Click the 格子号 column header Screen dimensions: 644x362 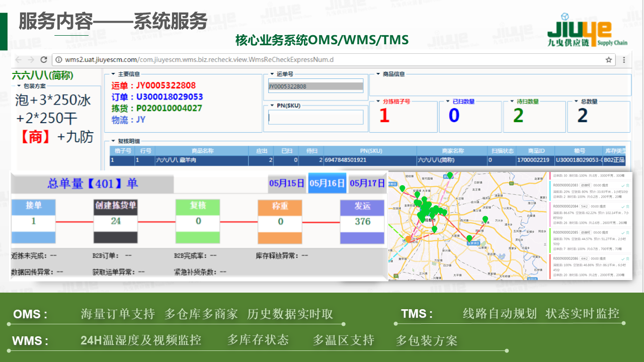click(x=123, y=151)
